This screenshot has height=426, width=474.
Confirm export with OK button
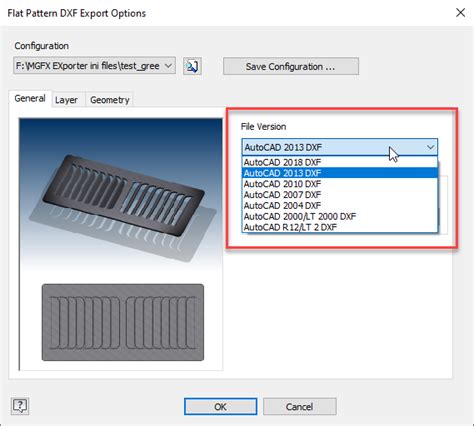coord(220,406)
